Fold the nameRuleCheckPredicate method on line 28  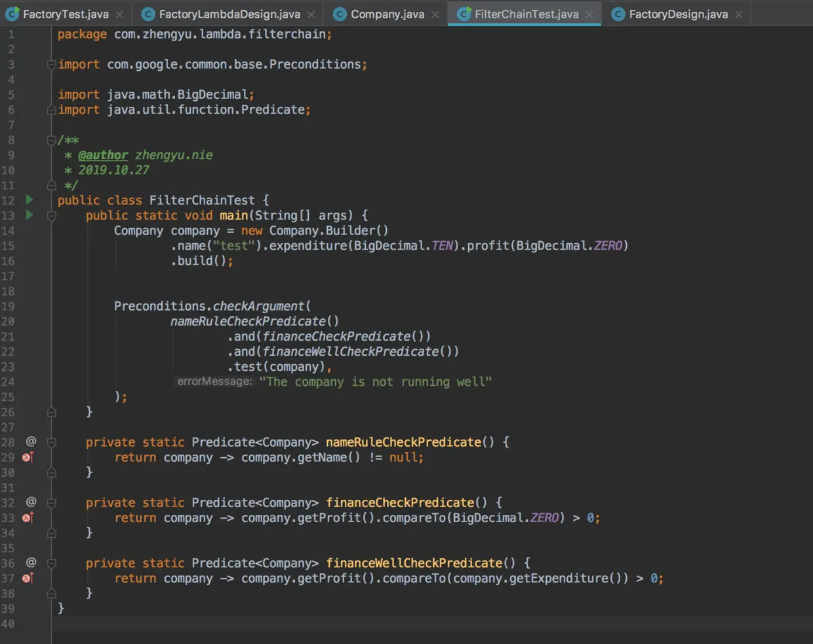point(51,442)
